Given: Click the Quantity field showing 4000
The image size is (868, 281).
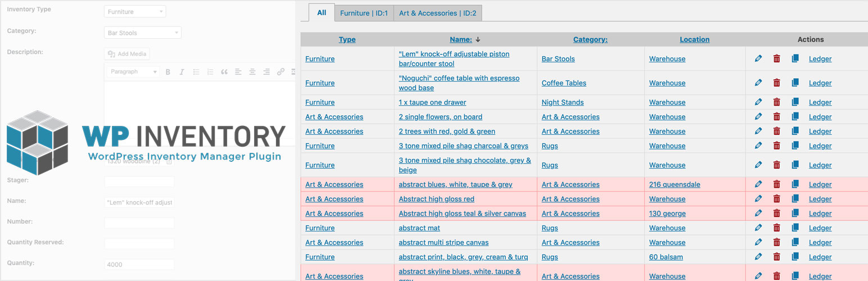Looking at the screenshot, I should 139,265.
